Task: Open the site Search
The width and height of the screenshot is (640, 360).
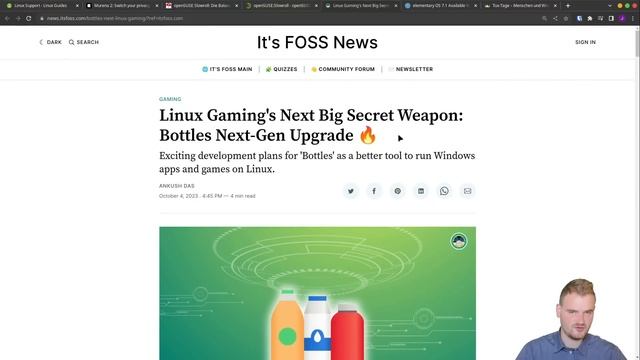Action: coord(84,42)
